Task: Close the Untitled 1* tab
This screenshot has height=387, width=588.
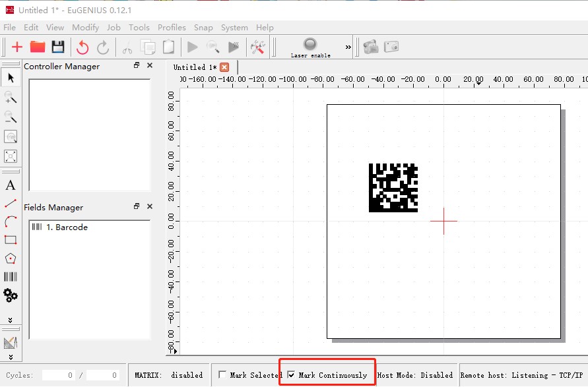Action: (224, 67)
